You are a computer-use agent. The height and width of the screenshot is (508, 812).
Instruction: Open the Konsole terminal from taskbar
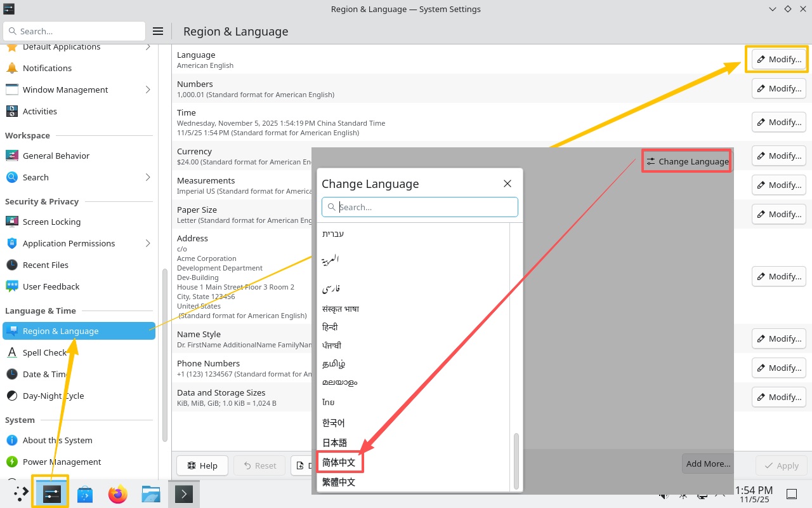(x=183, y=494)
